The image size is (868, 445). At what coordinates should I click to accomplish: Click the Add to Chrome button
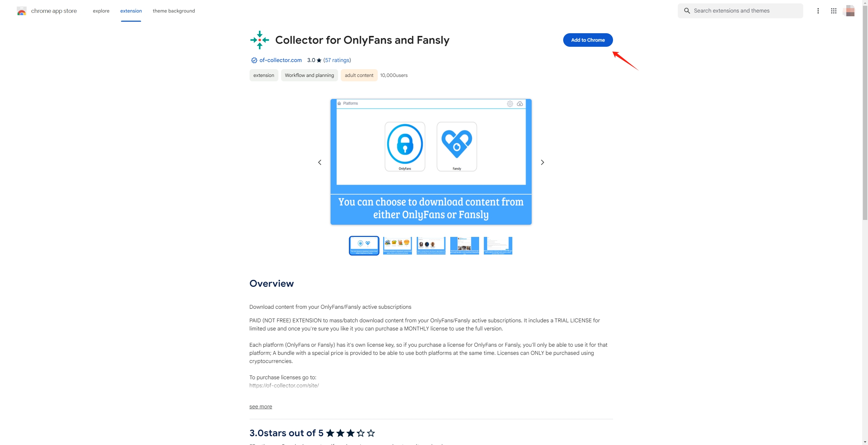[588, 40]
